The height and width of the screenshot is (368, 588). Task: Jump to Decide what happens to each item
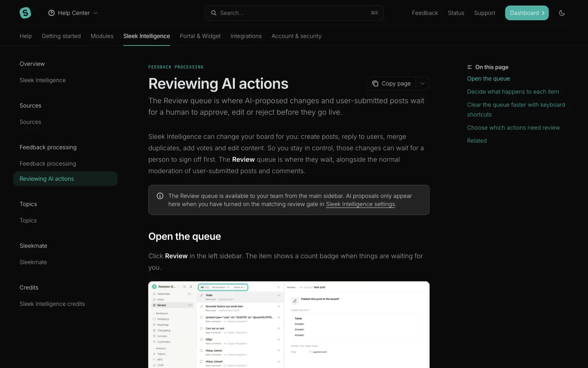(x=513, y=92)
